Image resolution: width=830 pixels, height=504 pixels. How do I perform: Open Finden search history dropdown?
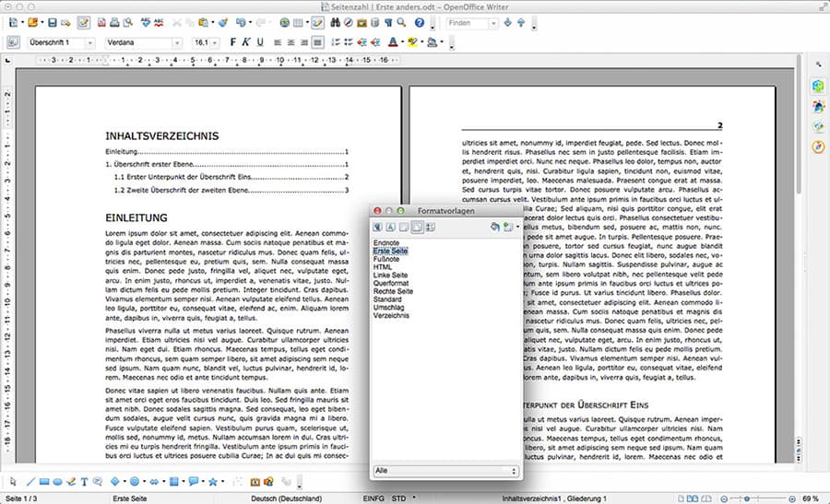tap(493, 23)
